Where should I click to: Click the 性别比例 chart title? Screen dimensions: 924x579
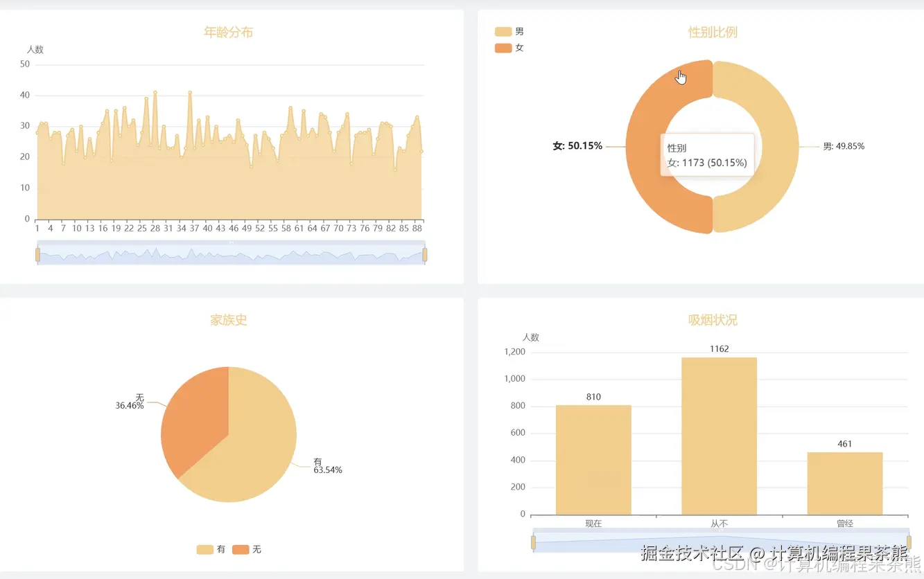(x=713, y=32)
